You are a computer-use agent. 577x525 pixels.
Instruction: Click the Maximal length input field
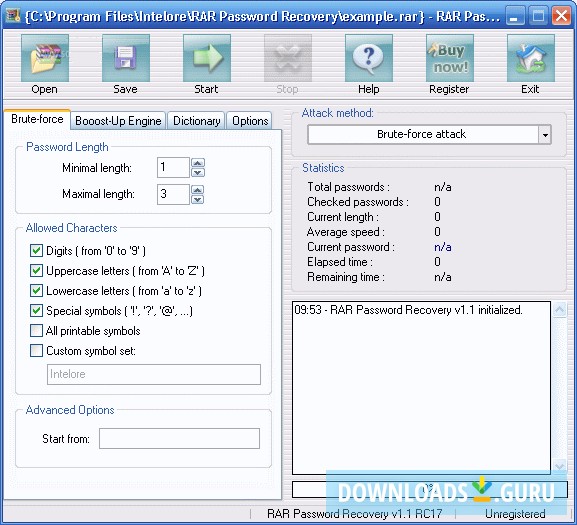173,194
